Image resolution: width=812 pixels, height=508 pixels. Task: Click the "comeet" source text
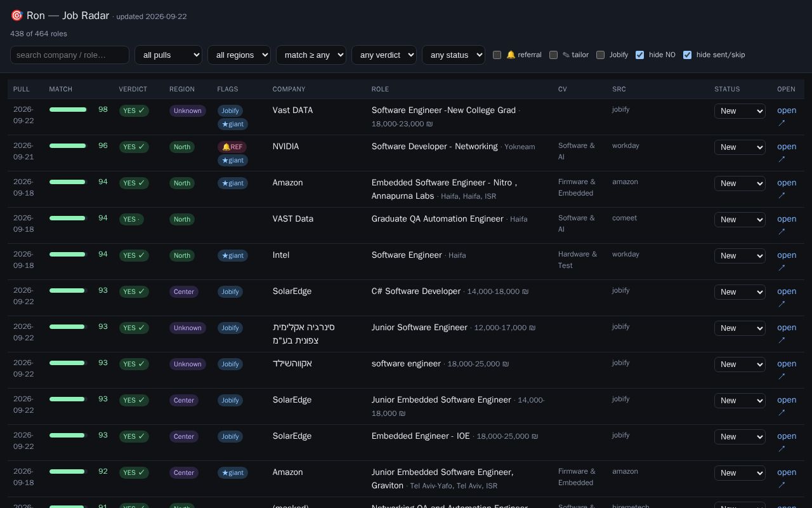[x=624, y=218]
